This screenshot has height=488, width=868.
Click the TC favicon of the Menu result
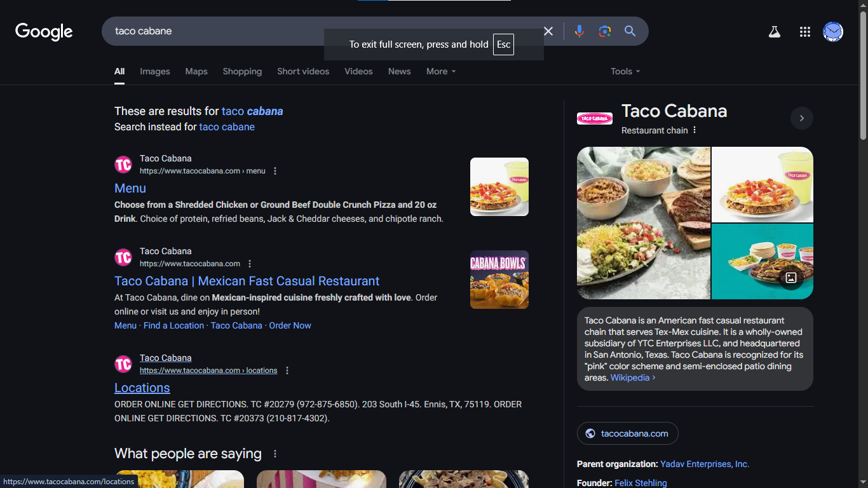[123, 165]
